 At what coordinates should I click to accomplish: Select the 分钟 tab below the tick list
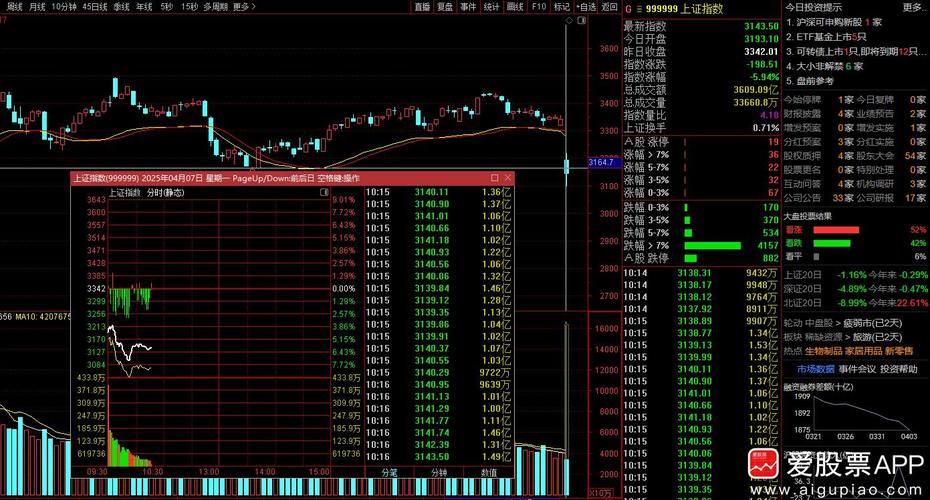(439, 472)
